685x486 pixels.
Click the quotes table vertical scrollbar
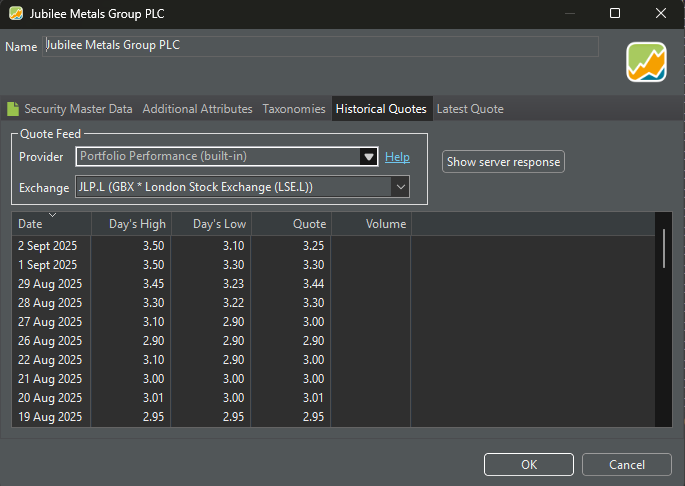point(665,250)
